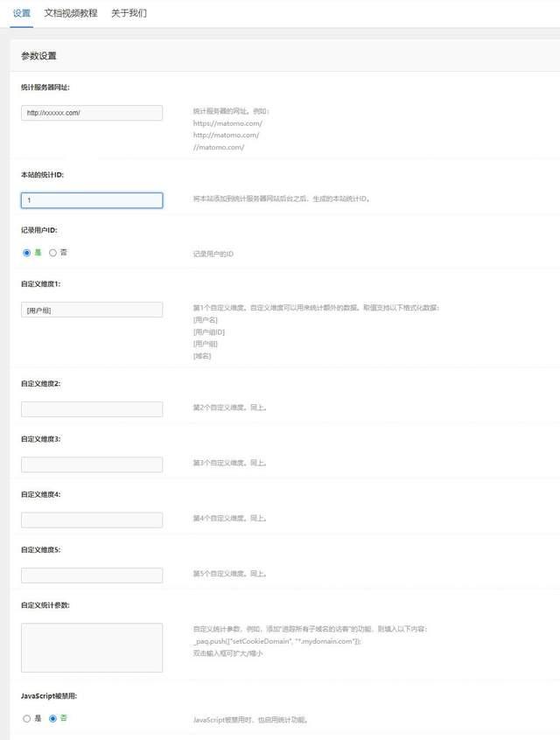Click the [域名] format hint
The image size is (560, 740).
pos(202,356)
